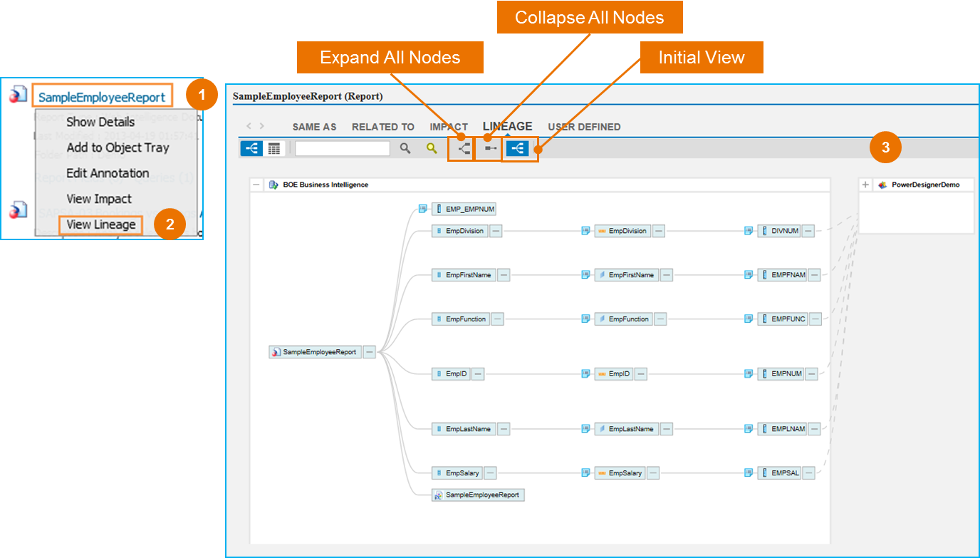Click the mapping note icon beside DIVNUM
980x558 pixels.
pyautogui.click(x=749, y=231)
